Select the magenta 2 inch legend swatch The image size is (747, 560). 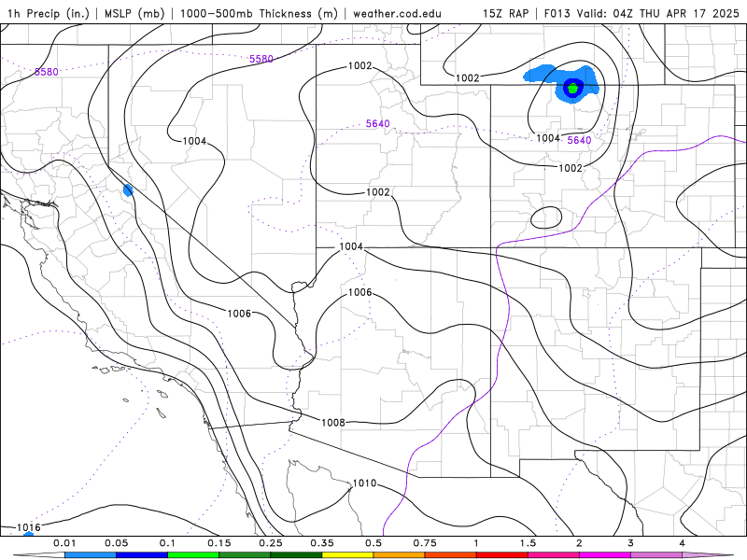605,555
